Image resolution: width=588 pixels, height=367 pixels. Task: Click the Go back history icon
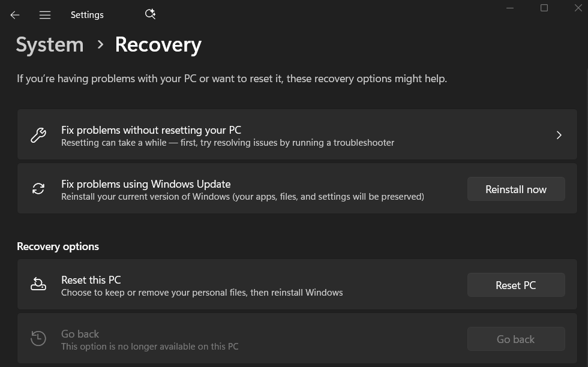(38, 339)
